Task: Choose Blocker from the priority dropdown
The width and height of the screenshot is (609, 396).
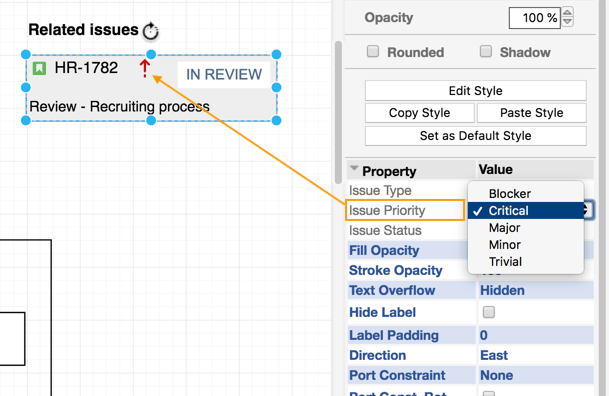Action: coord(526,194)
